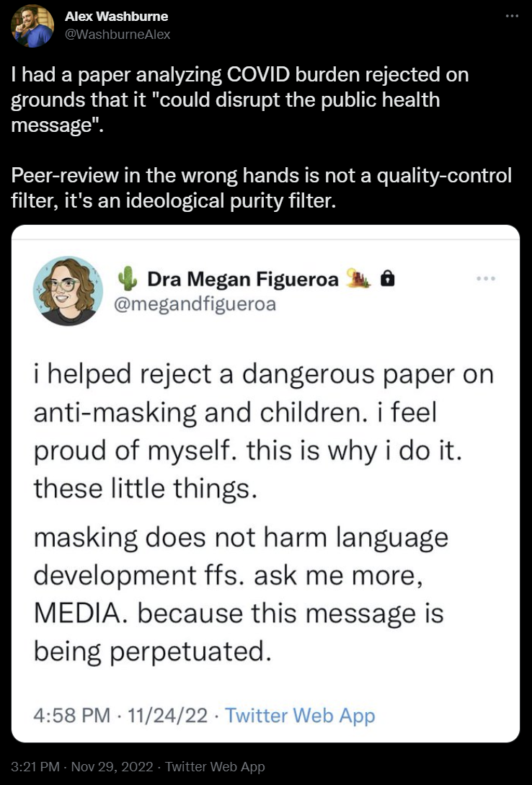Click the @WashburneAlex handle

pyautogui.click(x=118, y=35)
